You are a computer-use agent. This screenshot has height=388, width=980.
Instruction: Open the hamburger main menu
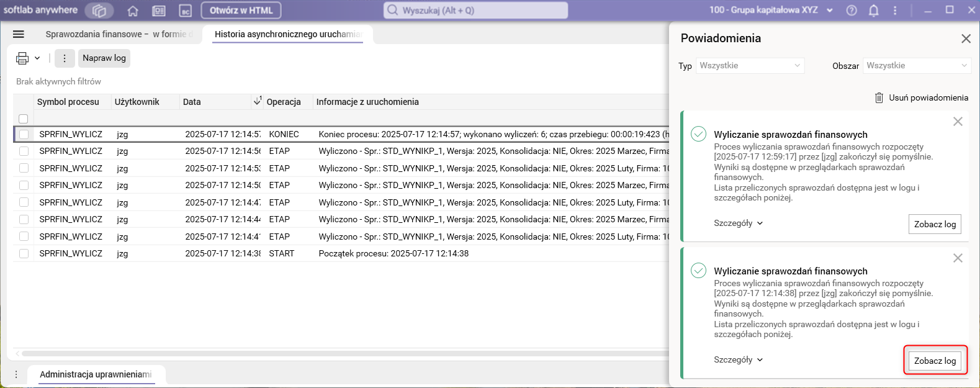(x=19, y=34)
